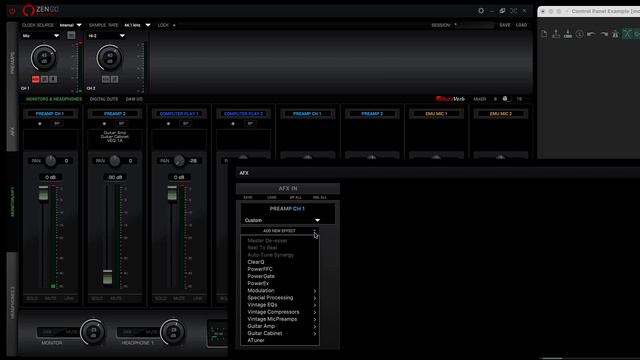Click the third toolbar icon in Control Panel window

pyautogui.click(x=568, y=34)
